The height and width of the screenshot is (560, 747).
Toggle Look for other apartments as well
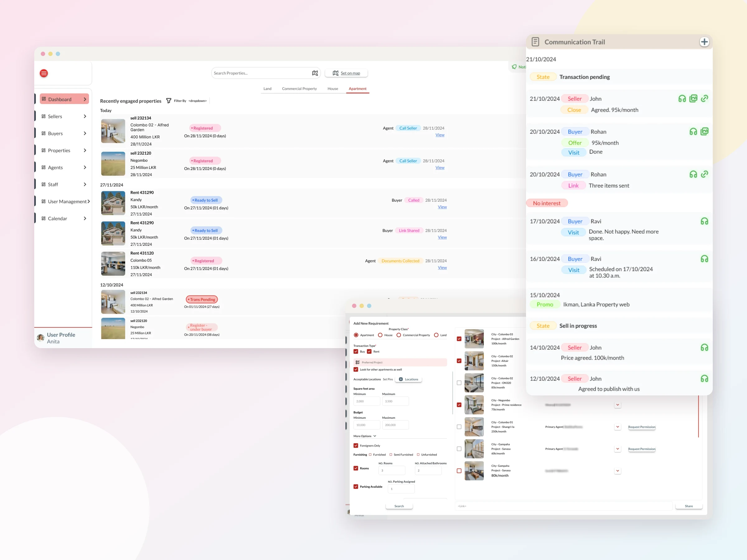tap(356, 369)
